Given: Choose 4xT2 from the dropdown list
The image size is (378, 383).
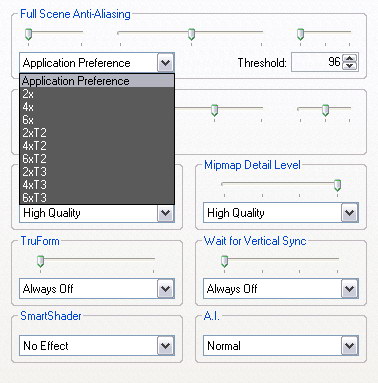Looking at the screenshot, I should click(97, 146).
